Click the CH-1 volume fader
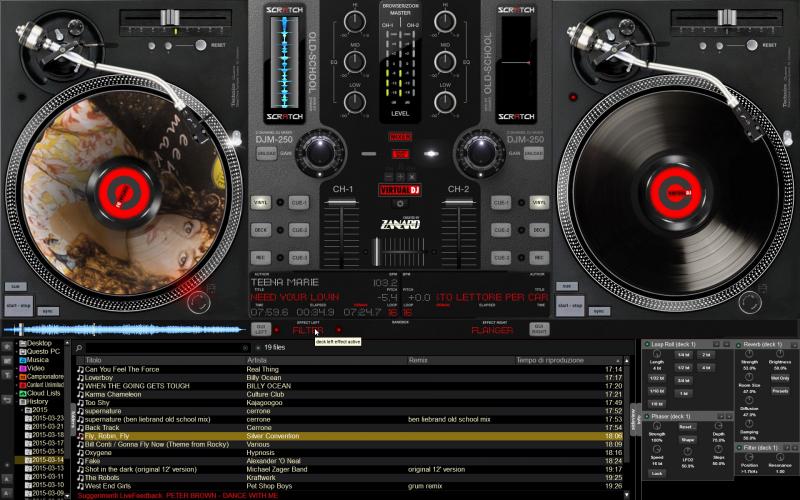 [341, 203]
